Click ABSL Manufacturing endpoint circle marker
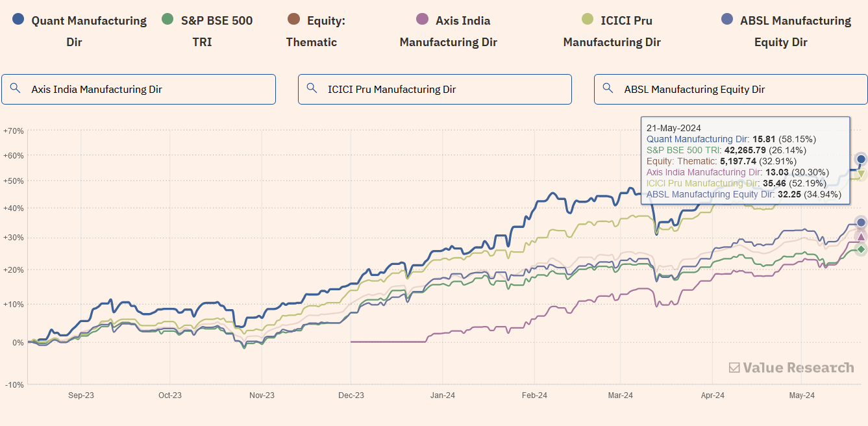 (x=861, y=223)
